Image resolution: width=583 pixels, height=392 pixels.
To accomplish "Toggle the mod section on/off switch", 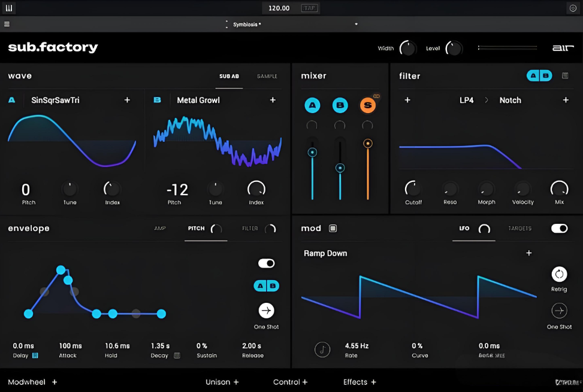I will [x=559, y=228].
